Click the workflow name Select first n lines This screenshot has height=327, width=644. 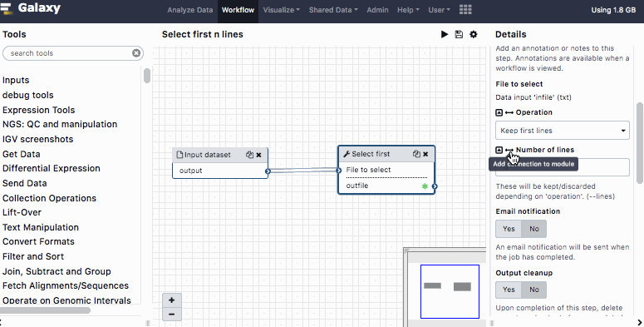click(203, 35)
